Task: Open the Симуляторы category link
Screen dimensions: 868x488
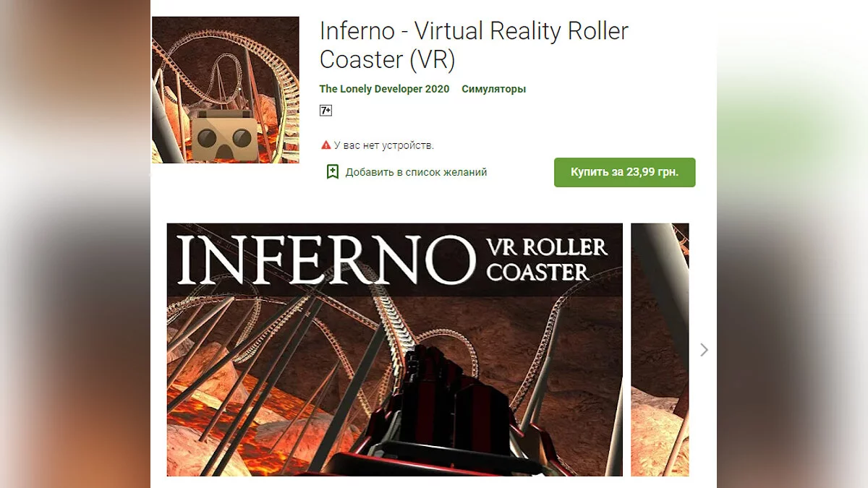Action: click(494, 89)
